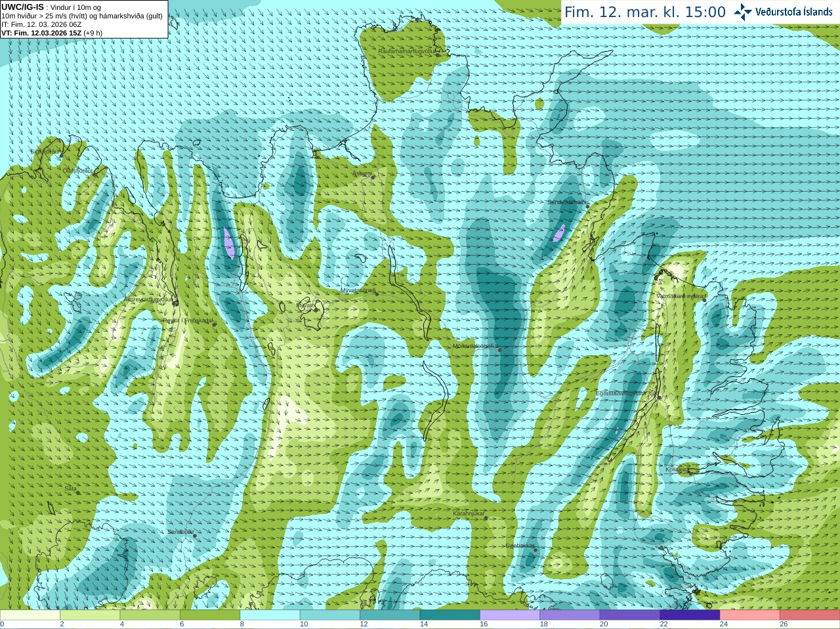Click the 'UWC/IG-IS' model title
The image size is (840, 629).
(x=23, y=7)
